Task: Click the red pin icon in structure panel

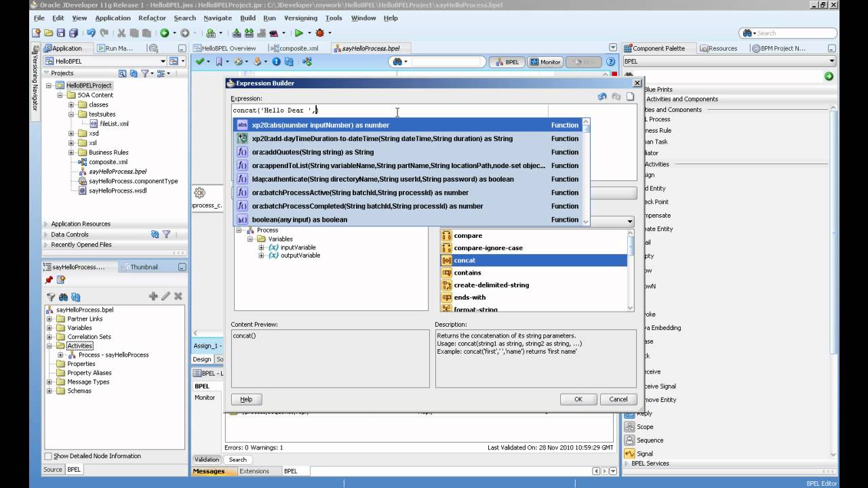Action: 49,280
